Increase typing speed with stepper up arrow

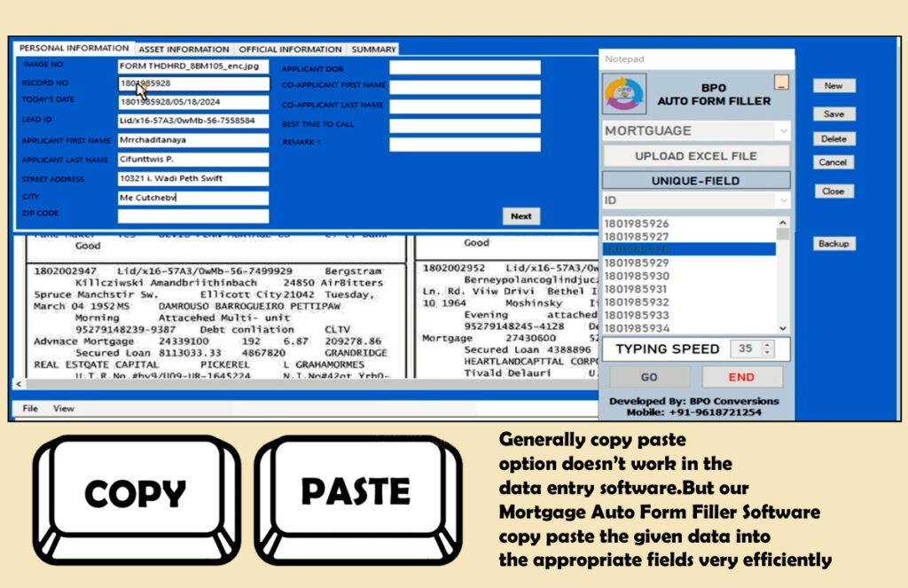click(x=767, y=344)
